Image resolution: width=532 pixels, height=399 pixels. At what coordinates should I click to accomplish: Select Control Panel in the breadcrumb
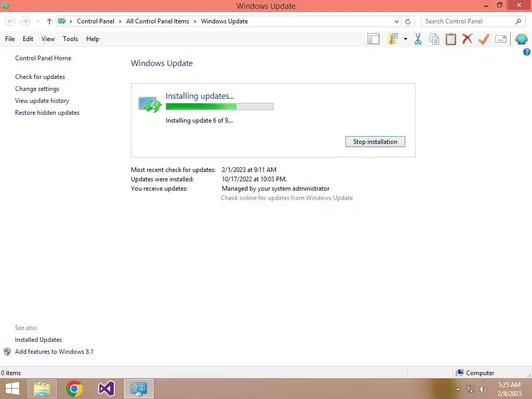96,21
